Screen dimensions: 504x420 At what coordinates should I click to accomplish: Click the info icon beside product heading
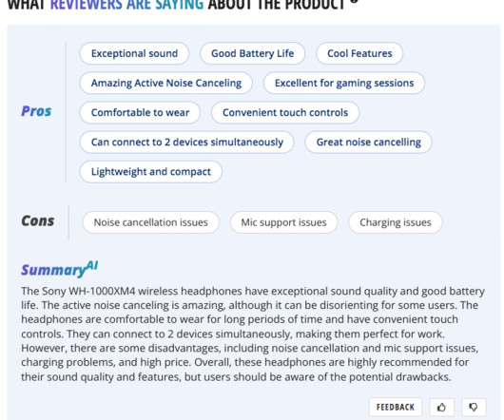pyautogui.click(x=354, y=1)
